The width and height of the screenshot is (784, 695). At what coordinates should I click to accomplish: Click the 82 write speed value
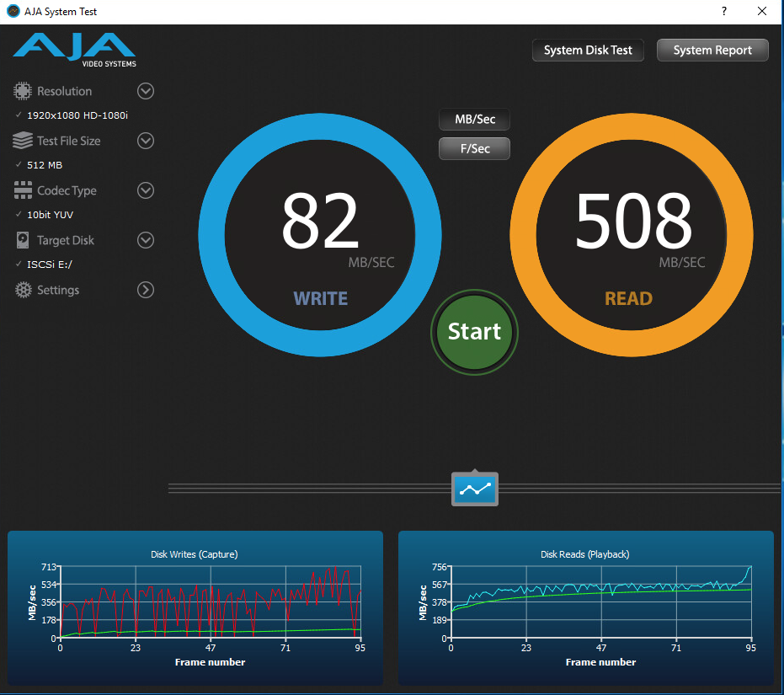[320, 221]
